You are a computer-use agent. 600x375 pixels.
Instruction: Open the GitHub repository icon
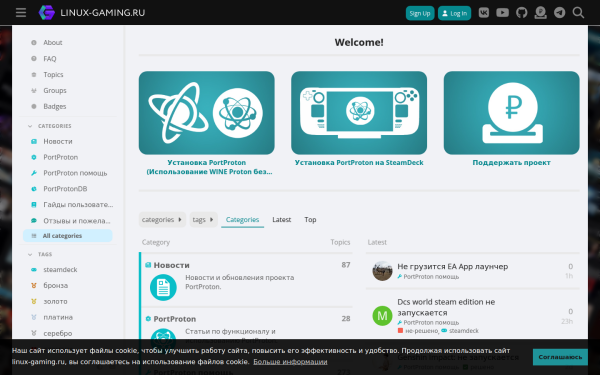click(x=522, y=13)
